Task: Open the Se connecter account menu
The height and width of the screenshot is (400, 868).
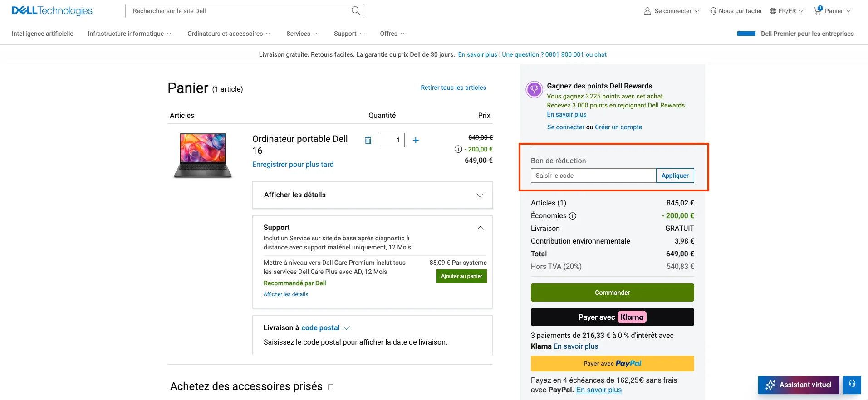Action: pyautogui.click(x=672, y=11)
